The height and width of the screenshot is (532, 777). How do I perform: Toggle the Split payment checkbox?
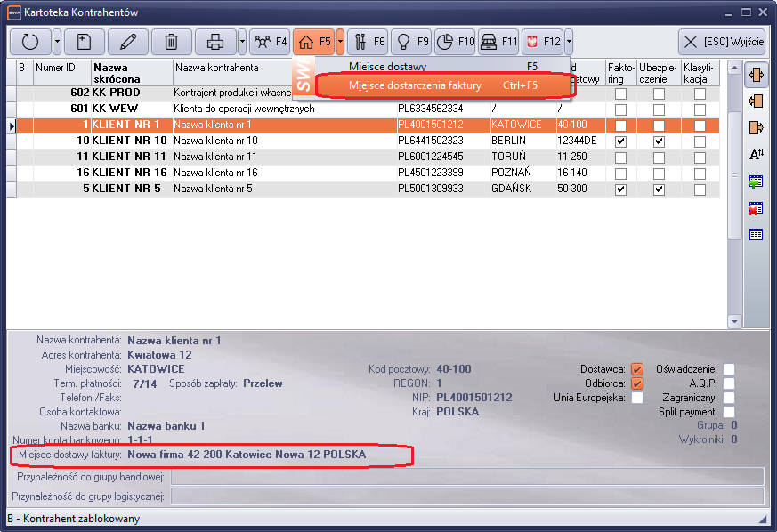tap(729, 412)
